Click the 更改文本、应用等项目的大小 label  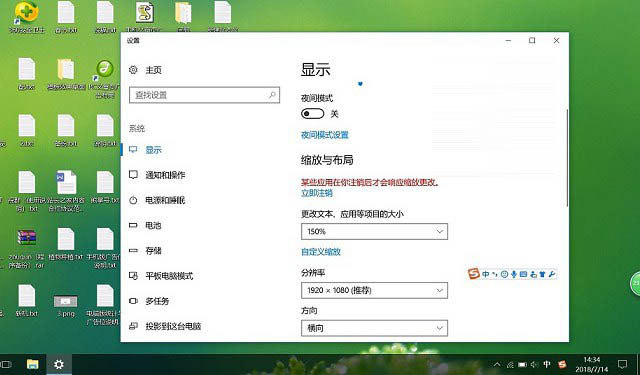click(352, 214)
